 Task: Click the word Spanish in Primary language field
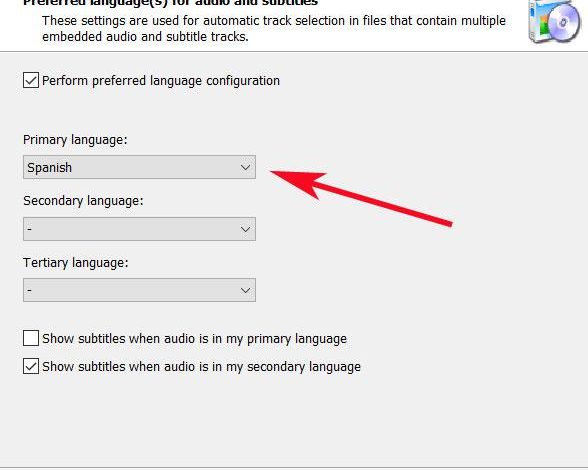pyautogui.click(x=50, y=168)
